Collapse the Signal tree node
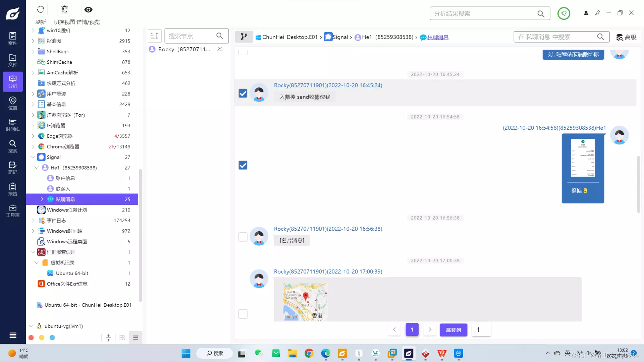 pos(33,157)
